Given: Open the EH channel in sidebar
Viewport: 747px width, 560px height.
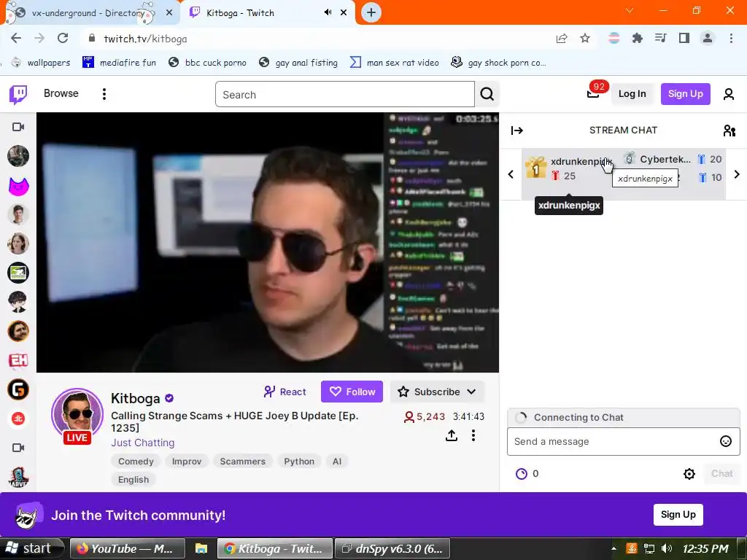Looking at the screenshot, I should click(x=18, y=360).
